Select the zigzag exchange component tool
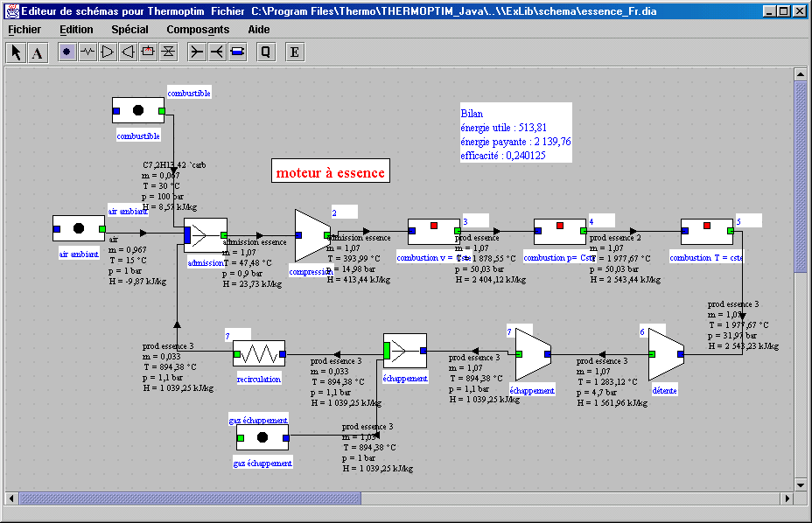The image size is (812, 523). (88, 52)
